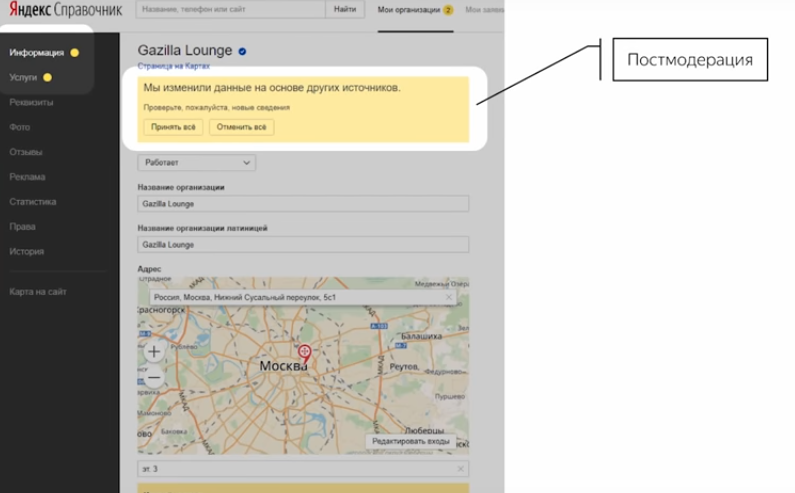Image resolution: width=795 pixels, height=493 pixels.
Task: Open Карта на сайт in sidebar
Action: pos(38,292)
